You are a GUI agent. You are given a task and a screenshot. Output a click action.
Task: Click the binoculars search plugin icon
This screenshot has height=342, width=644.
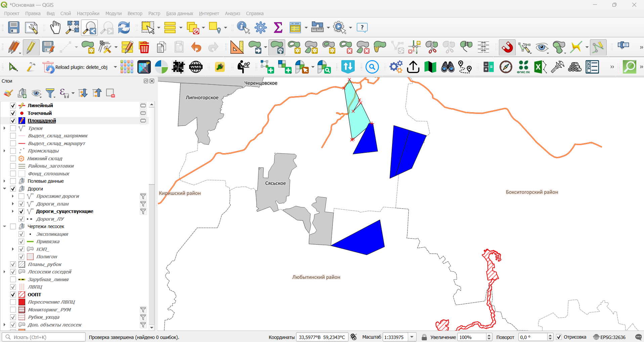447,67
